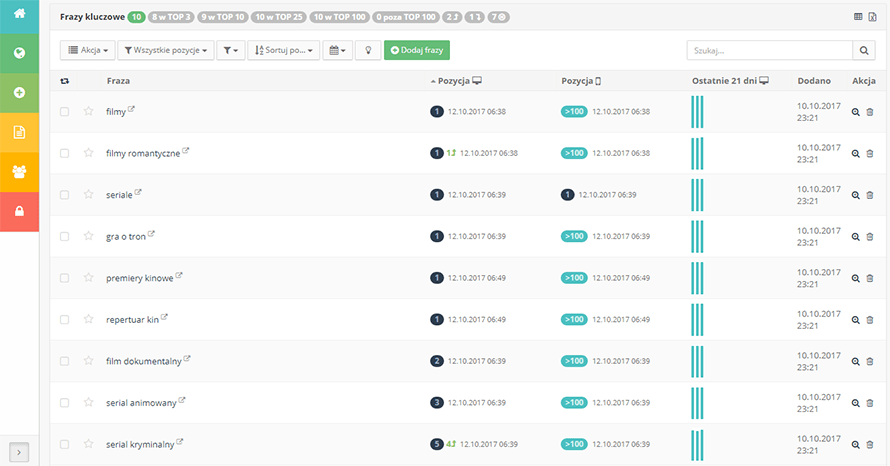Select the green 10 phrases badge

click(136, 17)
